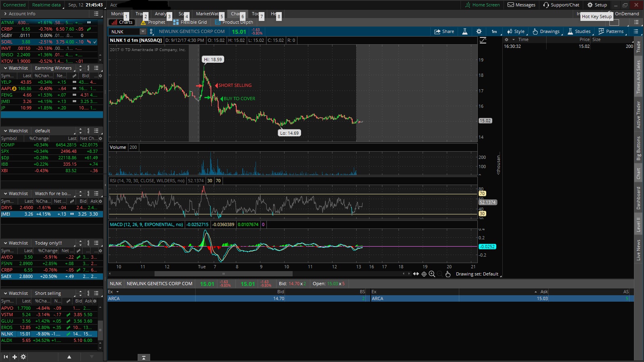This screenshot has width=644, height=362.
Task: Open the Patterns menu in chart toolbar
Action: (x=611, y=31)
